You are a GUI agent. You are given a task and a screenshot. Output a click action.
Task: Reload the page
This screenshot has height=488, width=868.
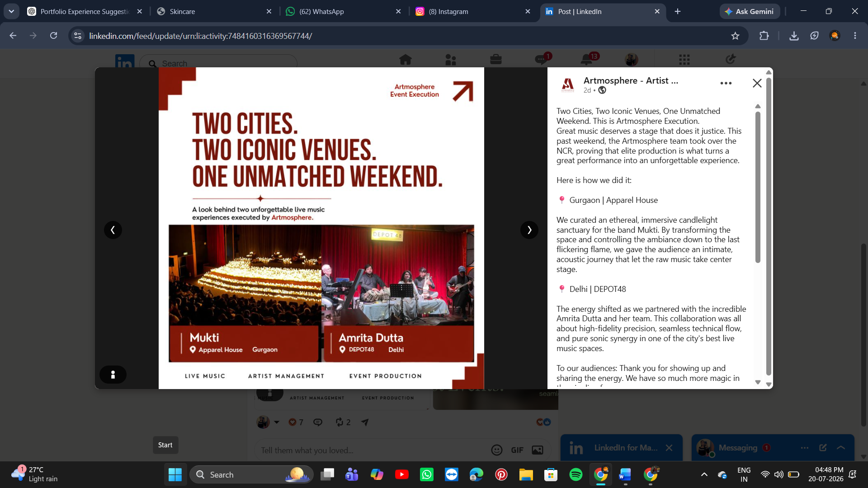[x=53, y=36]
